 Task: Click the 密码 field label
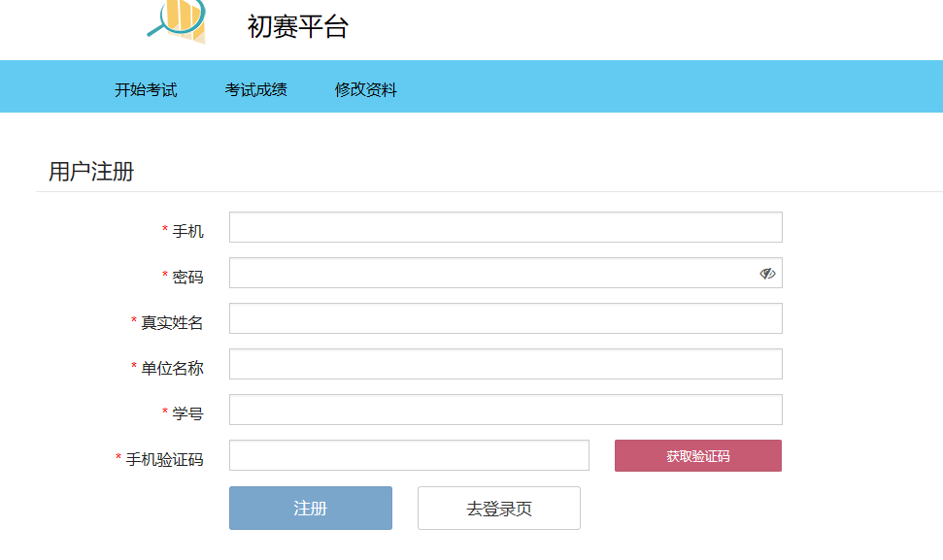click(x=187, y=277)
